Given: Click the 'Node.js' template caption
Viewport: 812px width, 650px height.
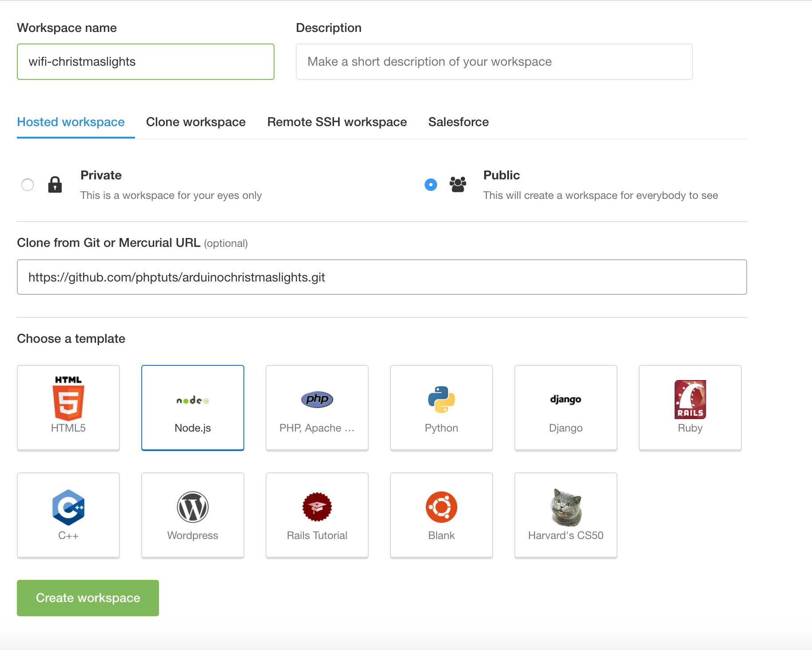Looking at the screenshot, I should pos(193,428).
